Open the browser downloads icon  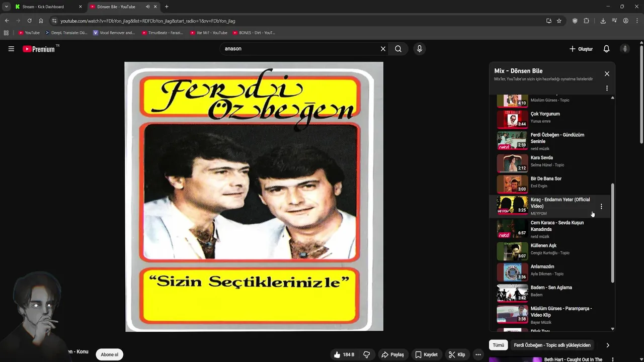coord(603,21)
